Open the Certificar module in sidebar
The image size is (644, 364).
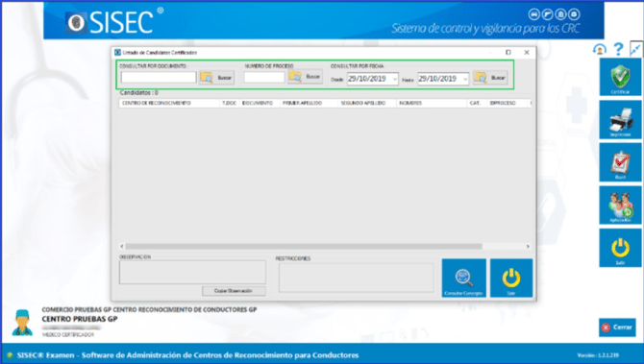tap(620, 77)
